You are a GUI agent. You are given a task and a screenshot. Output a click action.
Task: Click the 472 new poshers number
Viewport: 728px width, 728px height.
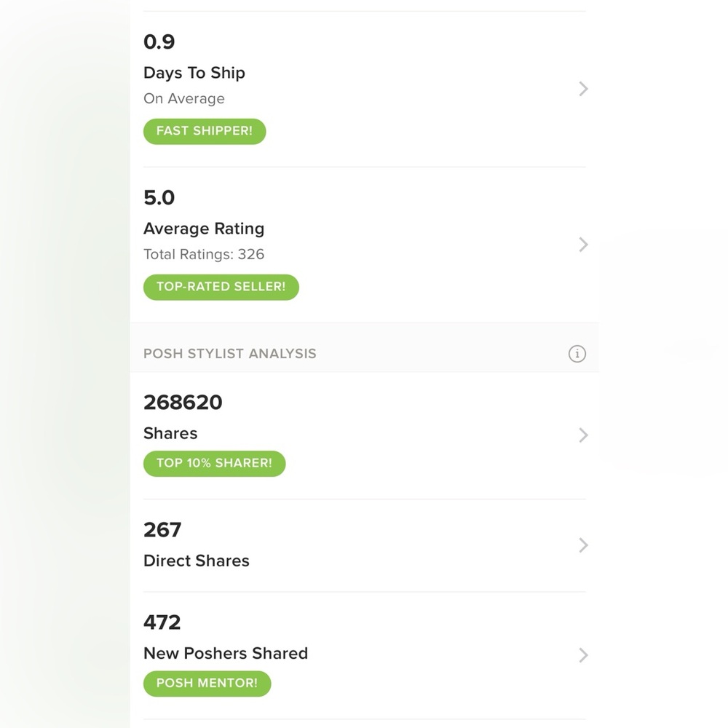[x=162, y=622]
